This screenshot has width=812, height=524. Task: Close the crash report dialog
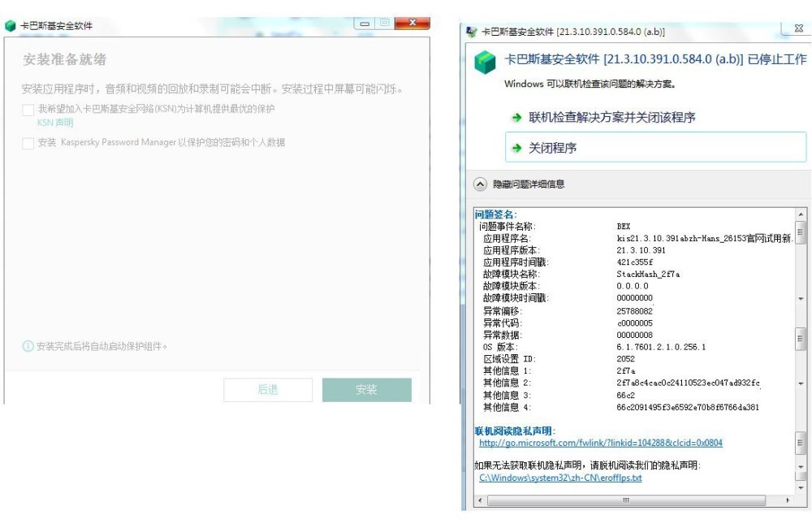click(x=799, y=28)
